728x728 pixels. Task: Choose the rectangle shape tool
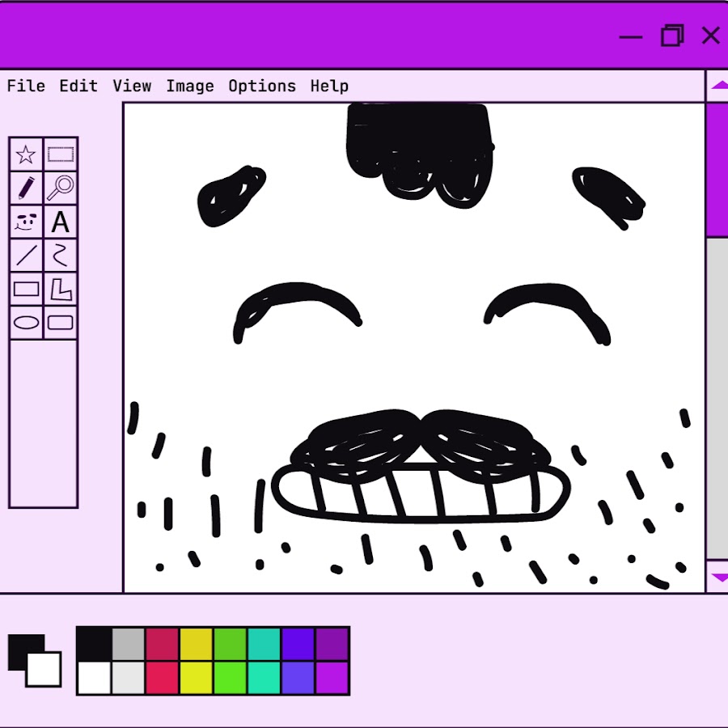(x=26, y=289)
